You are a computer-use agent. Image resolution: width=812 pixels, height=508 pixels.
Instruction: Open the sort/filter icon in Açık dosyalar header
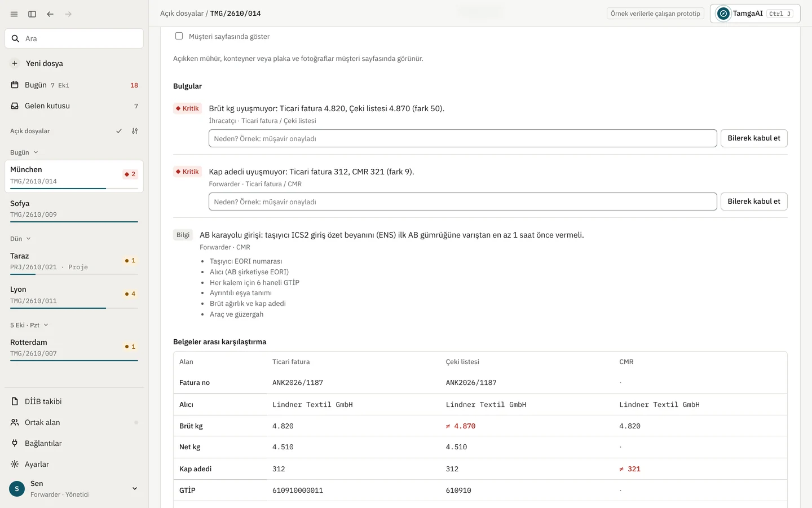click(135, 131)
